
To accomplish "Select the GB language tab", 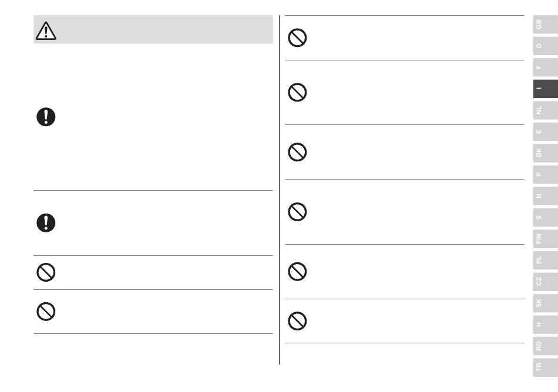I will tap(546, 25).
